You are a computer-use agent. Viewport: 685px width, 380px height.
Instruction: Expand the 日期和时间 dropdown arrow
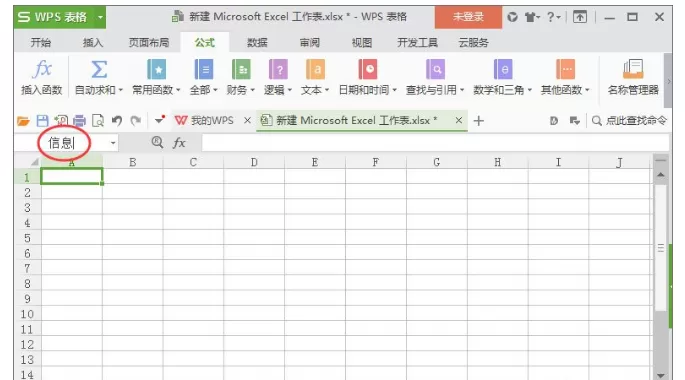pyautogui.click(x=394, y=90)
